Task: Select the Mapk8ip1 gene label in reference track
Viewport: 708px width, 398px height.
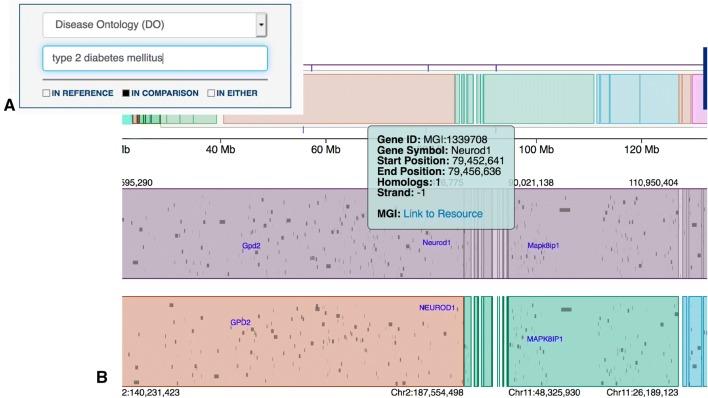Action: [x=543, y=245]
